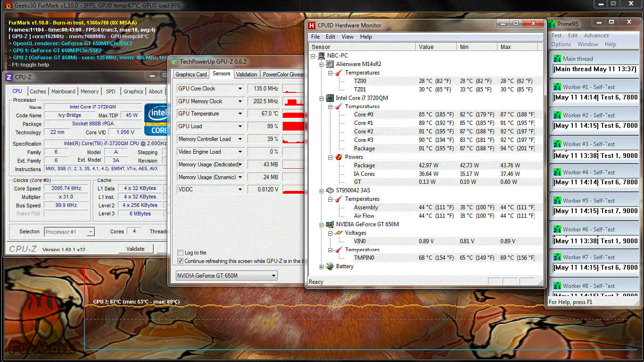The width and height of the screenshot is (644, 362).
Task: Click the Validate button in CPU-Z
Action: 135,249
